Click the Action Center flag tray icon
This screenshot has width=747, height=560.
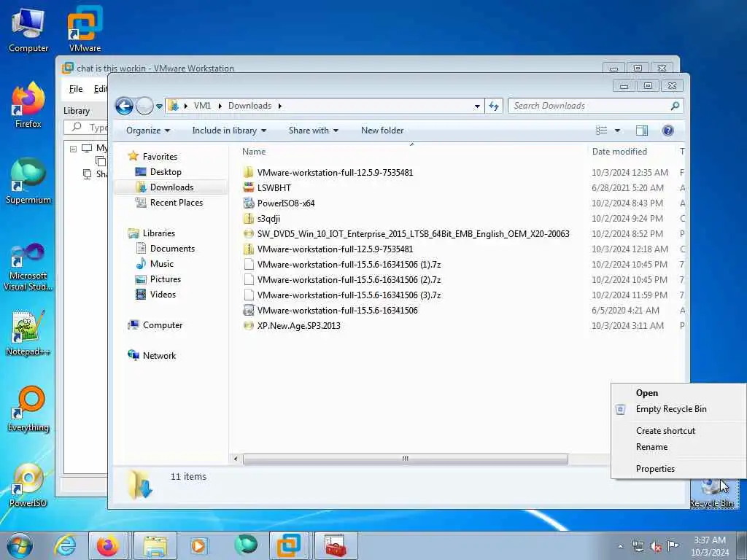click(x=673, y=545)
